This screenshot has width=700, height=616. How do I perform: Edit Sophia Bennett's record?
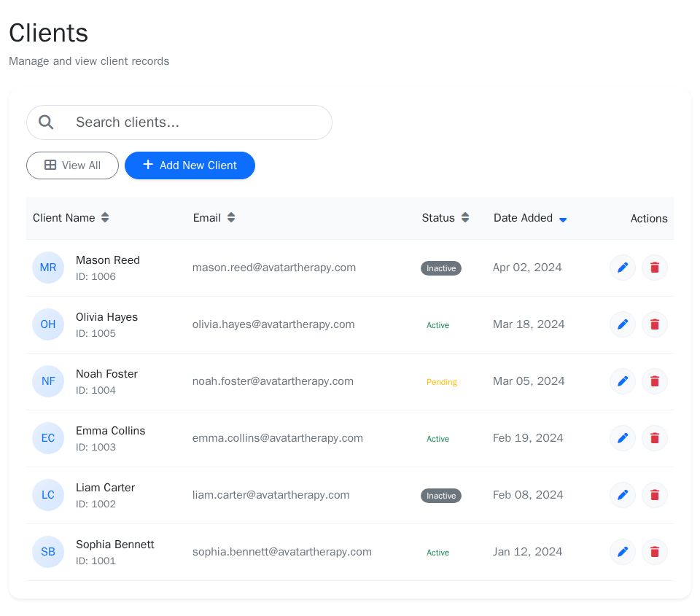pyautogui.click(x=623, y=552)
